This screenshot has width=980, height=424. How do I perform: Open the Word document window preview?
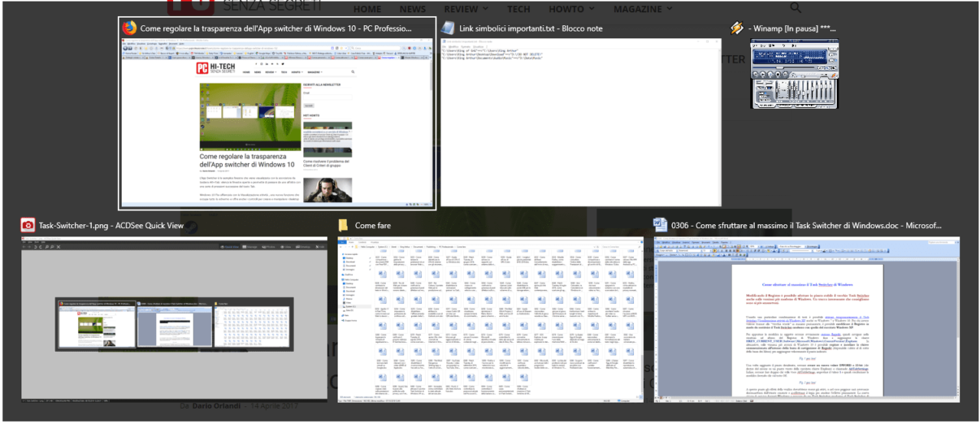[806, 318]
